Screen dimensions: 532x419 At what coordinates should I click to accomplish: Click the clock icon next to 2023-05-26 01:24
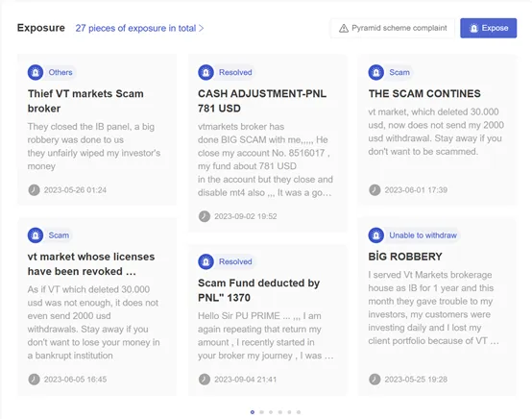(x=34, y=190)
